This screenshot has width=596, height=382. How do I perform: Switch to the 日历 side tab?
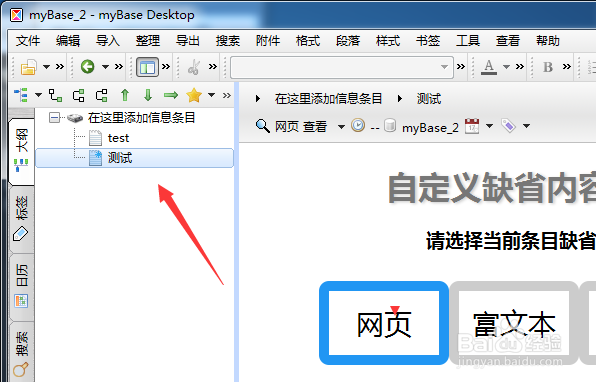pos(21,287)
